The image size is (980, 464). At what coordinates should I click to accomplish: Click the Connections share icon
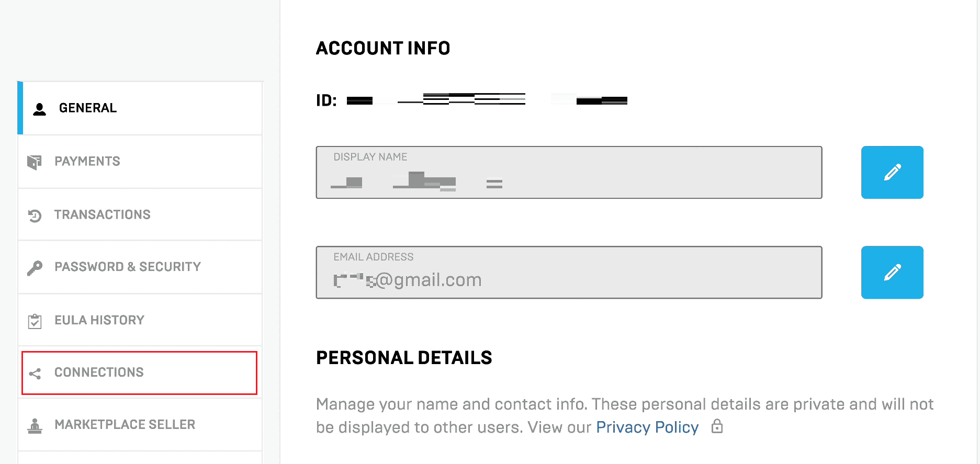35,374
